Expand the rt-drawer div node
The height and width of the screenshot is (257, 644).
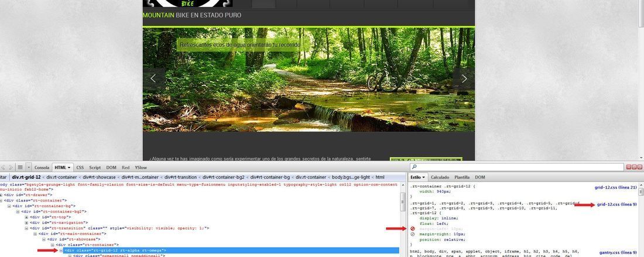[1, 195]
